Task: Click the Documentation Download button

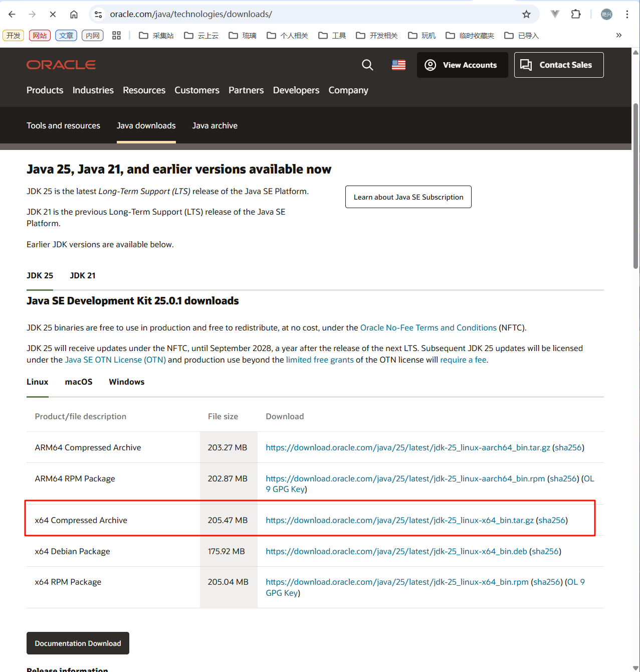Action: tap(78, 643)
